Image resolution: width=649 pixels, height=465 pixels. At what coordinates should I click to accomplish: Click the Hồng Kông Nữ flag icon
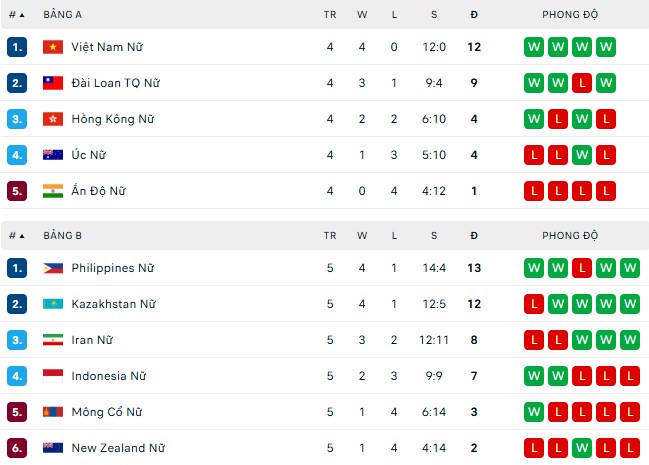tap(53, 119)
